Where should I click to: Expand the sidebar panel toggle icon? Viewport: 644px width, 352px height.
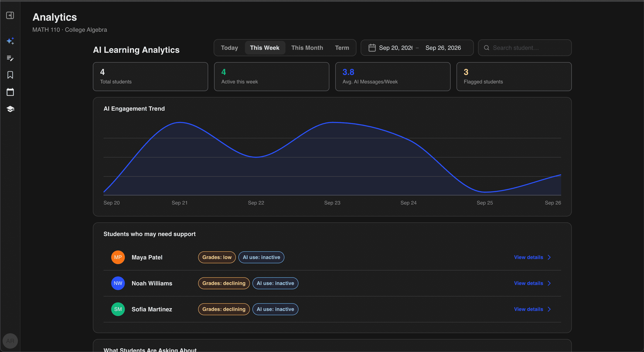pos(10,16)
